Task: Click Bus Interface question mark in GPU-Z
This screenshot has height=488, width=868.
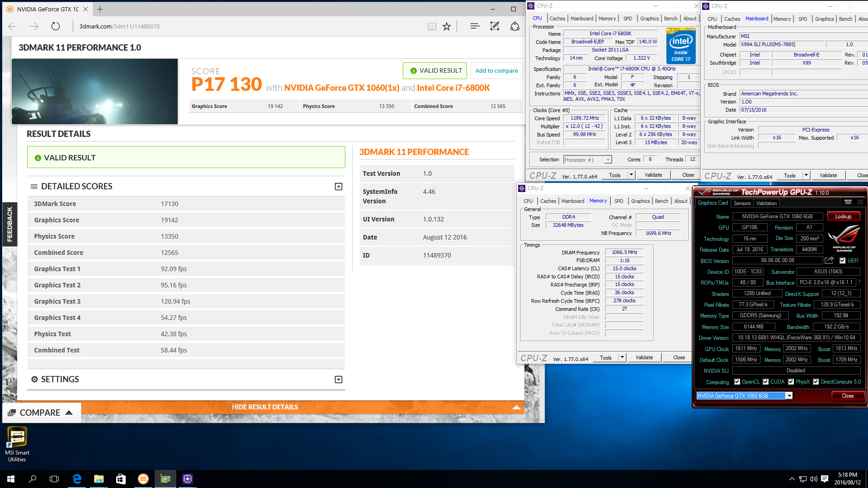Action: coord(859,282)
